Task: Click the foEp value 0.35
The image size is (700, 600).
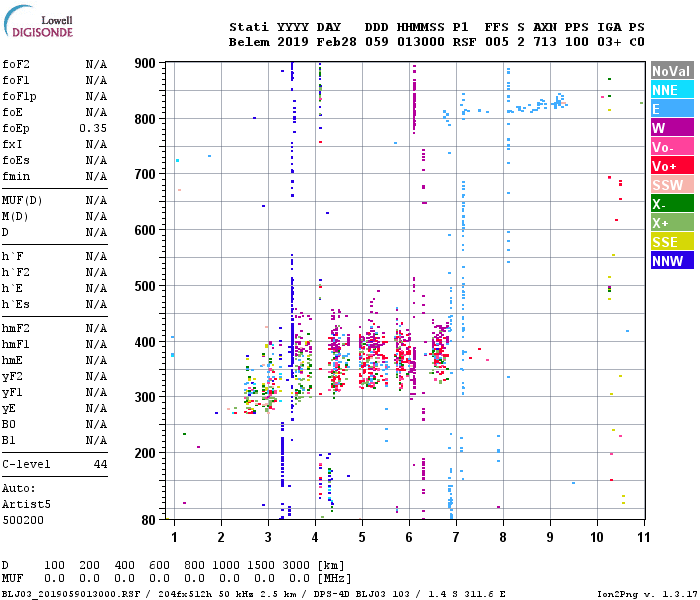Action: coord(93,129)
